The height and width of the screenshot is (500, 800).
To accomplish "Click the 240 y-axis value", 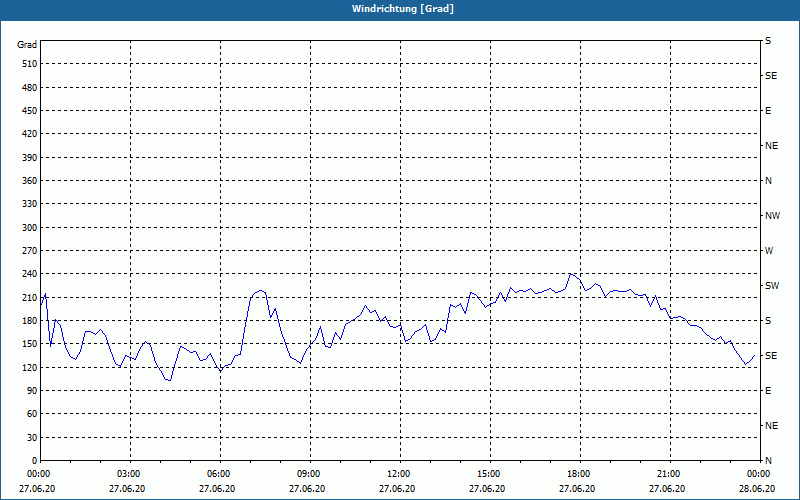I will pyautogui.click(x=30, y=274).
